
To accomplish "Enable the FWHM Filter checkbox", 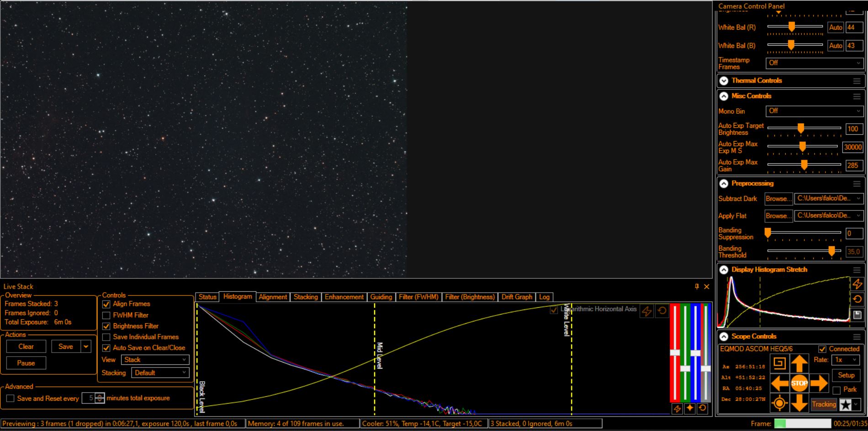I will pyautogui.click(x=106, y=315).
